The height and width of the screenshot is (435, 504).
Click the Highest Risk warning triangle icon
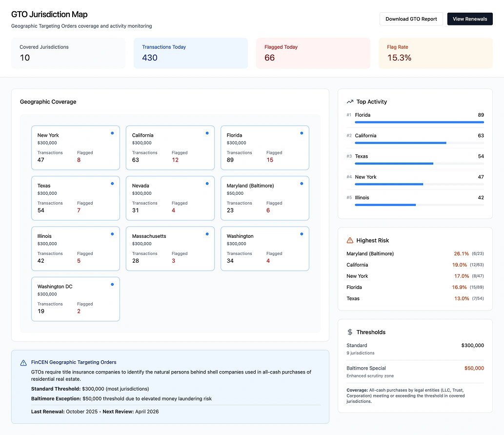point(350,240)
